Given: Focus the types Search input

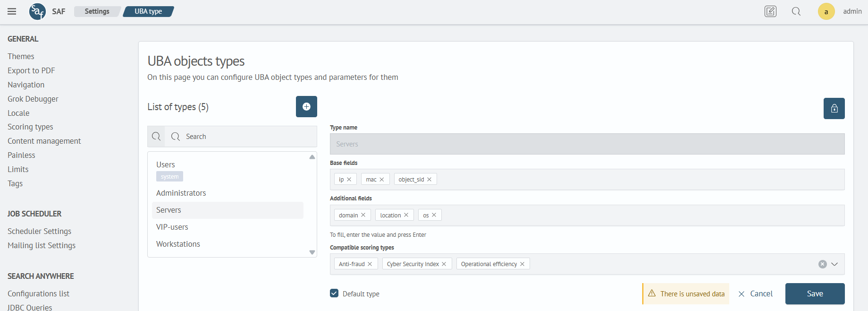Looking at the screenshot, I should coord(241,137).
